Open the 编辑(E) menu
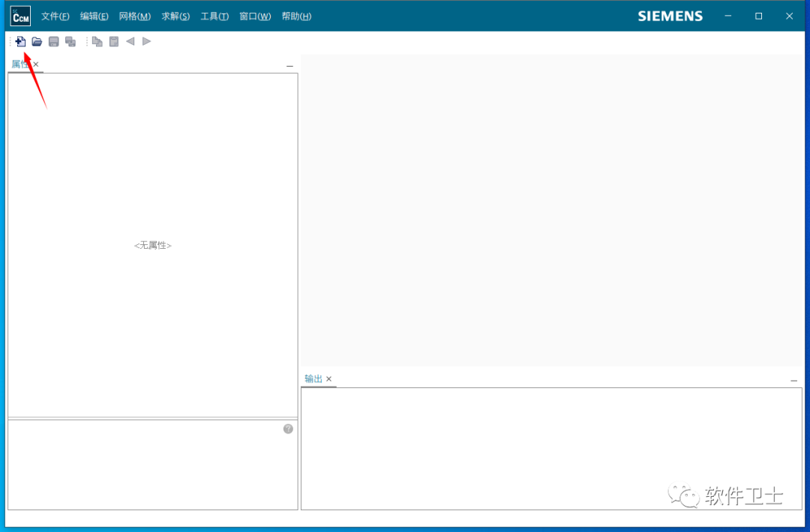810x532 pixels. point(94,16)
